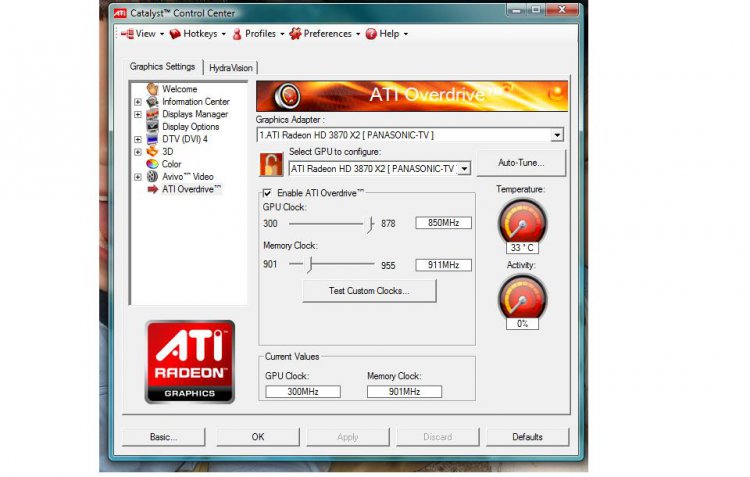Click the OK button

pos(258,437)
